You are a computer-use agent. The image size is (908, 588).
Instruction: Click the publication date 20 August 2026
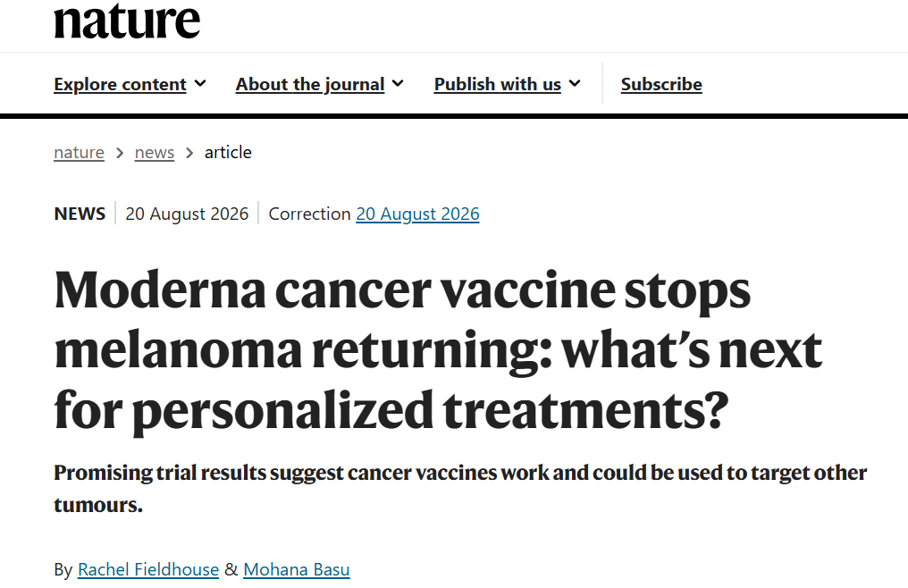click(187, 214)
